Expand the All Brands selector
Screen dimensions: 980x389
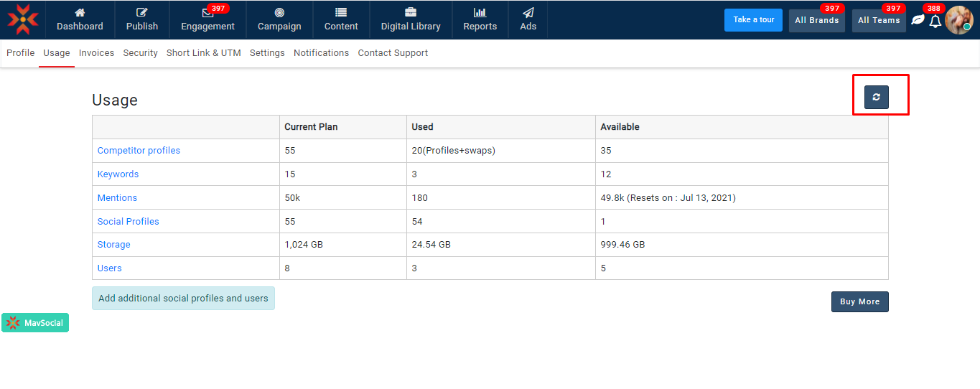coord(816,20)
